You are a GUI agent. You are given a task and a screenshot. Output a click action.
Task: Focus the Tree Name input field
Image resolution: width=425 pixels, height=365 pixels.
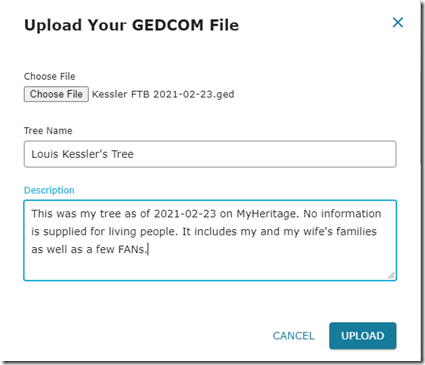pyautogui.click(x=210, y=154)
